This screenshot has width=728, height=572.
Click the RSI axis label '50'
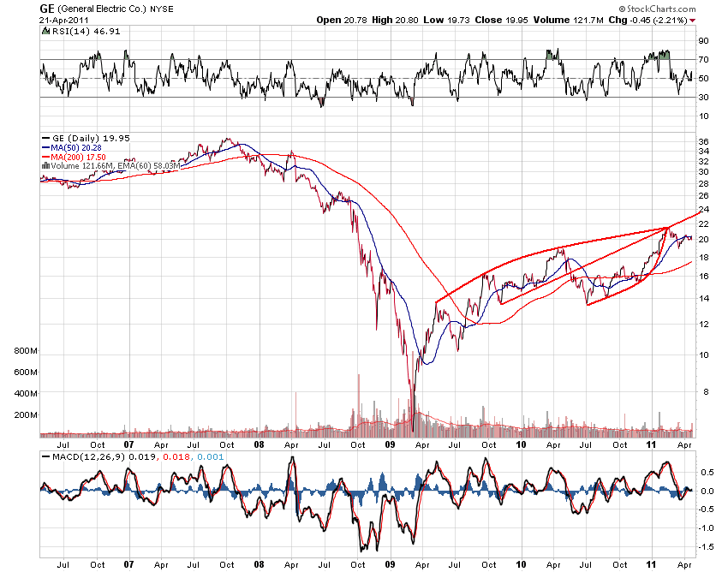[703, 79]
